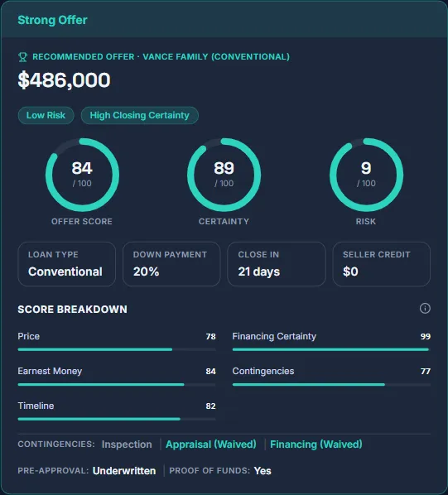This screenshot has width=448, height=495.
Task: Click the Price score progress bar
Action: (x=117, y=349)
